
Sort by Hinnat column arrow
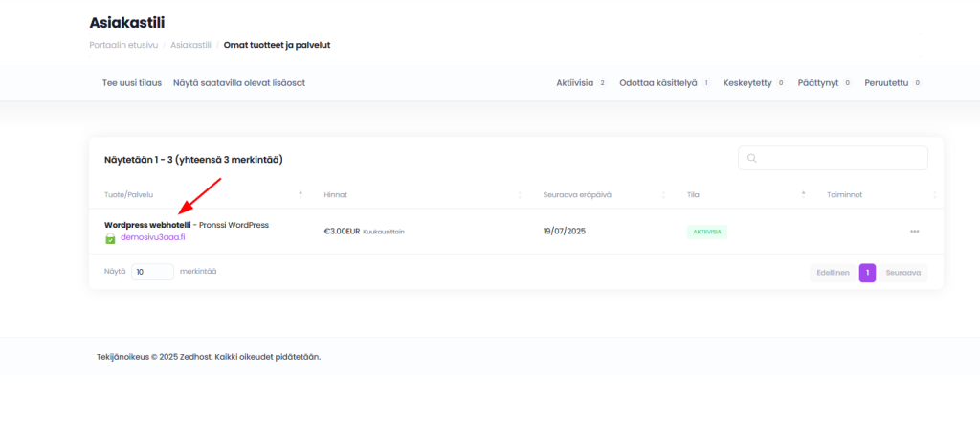(520, 194)
